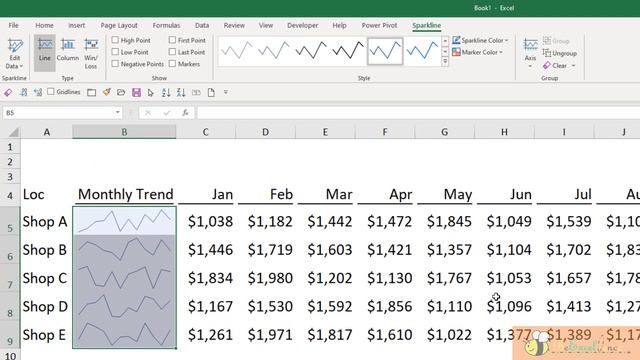Click the purple Save disk icon
This screenshot has width=640, height=360.
pyautogui.click(x=136, y=93)
